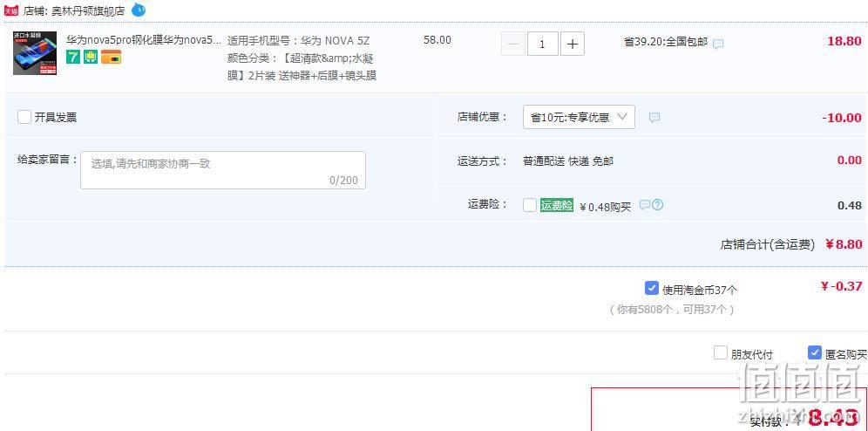Click the -10.00 store discount amount
The width and height of the screenshot is (868, 431).
tap(842, 118)
